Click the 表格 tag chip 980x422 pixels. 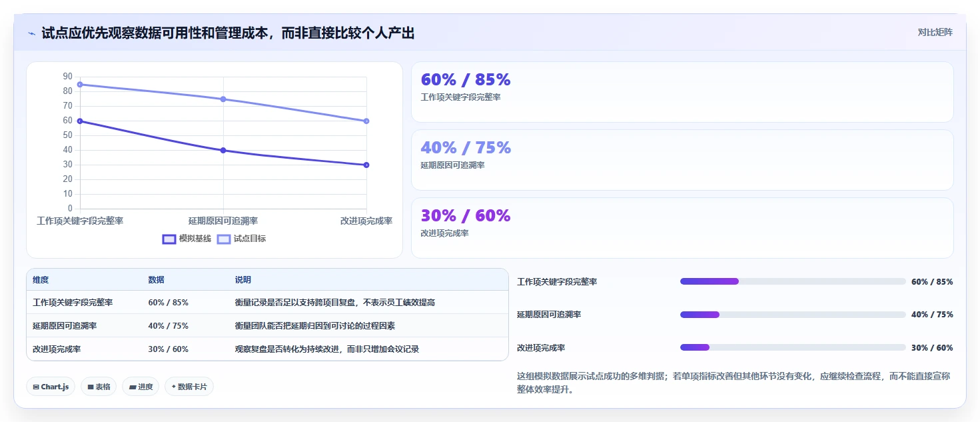coord(99,387)
